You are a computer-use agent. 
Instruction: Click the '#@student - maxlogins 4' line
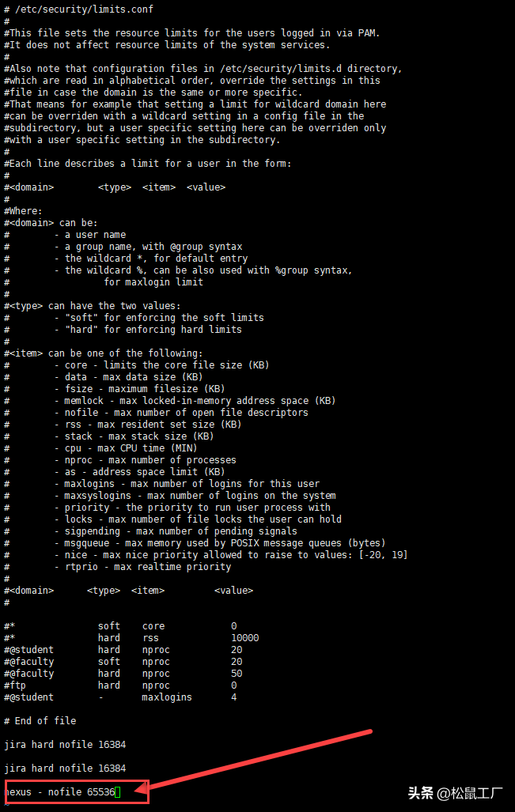tap(120, 697)
